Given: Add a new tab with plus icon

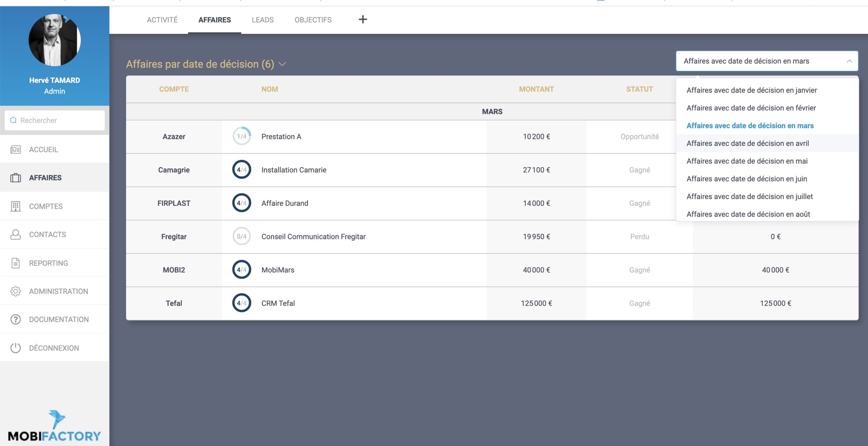Looking at the screenshot, I should pos(363,19).
